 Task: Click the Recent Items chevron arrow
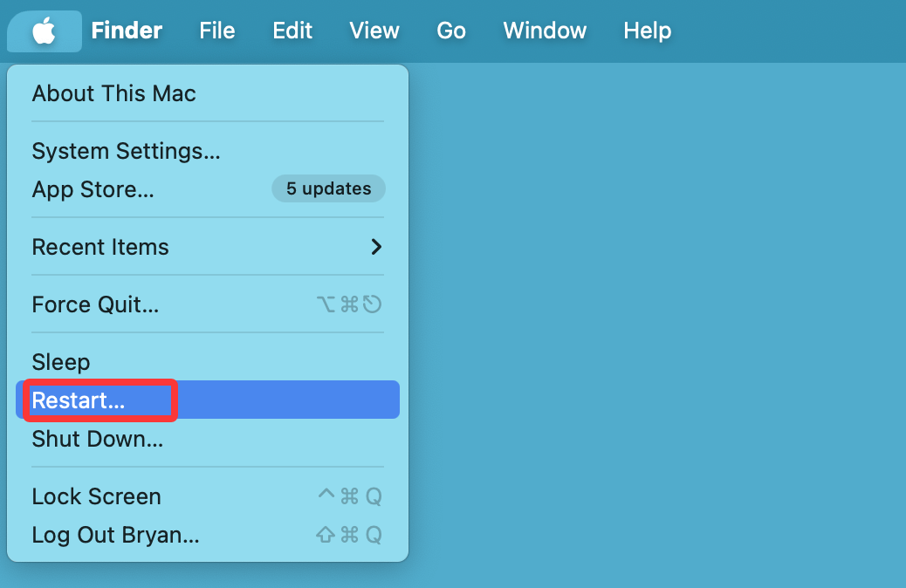pos(377,247)
